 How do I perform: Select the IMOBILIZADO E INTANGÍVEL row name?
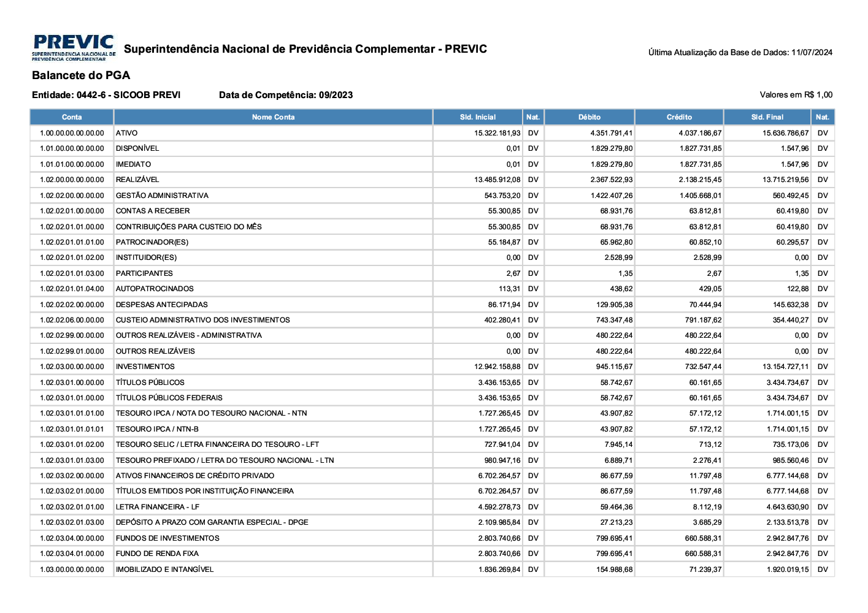pyautogui.click(x=164, y=569)
